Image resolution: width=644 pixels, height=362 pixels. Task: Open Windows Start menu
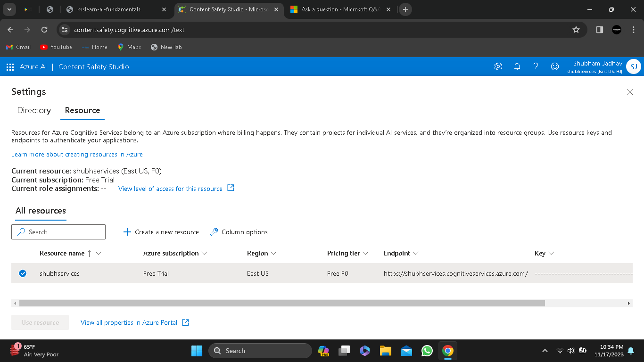(x=197, y=351)
